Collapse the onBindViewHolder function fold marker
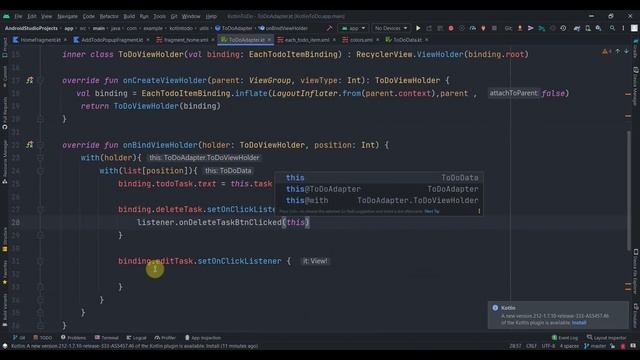The width and height of the screenshot is (640, 360). (40, 145)
